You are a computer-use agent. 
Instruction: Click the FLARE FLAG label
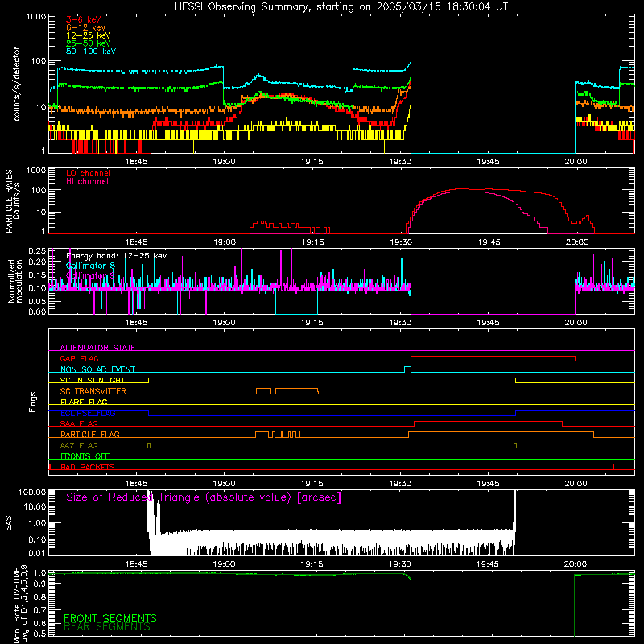[84, 402]
